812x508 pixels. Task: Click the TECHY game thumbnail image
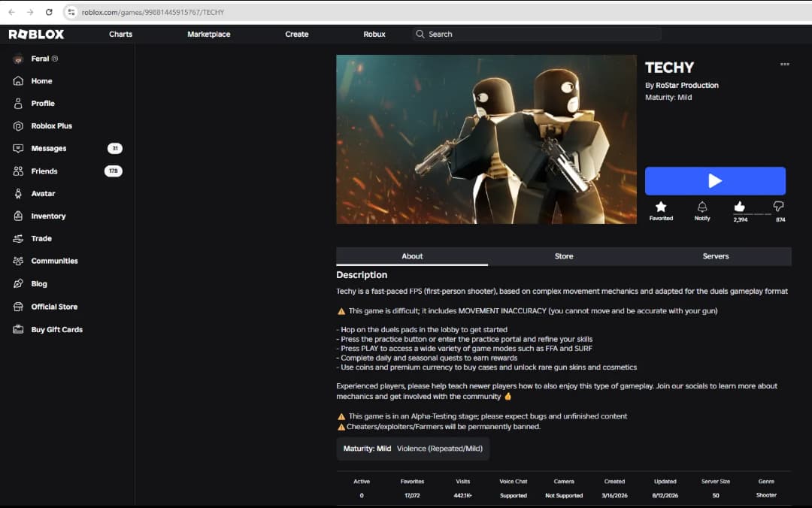click(486, 139)
